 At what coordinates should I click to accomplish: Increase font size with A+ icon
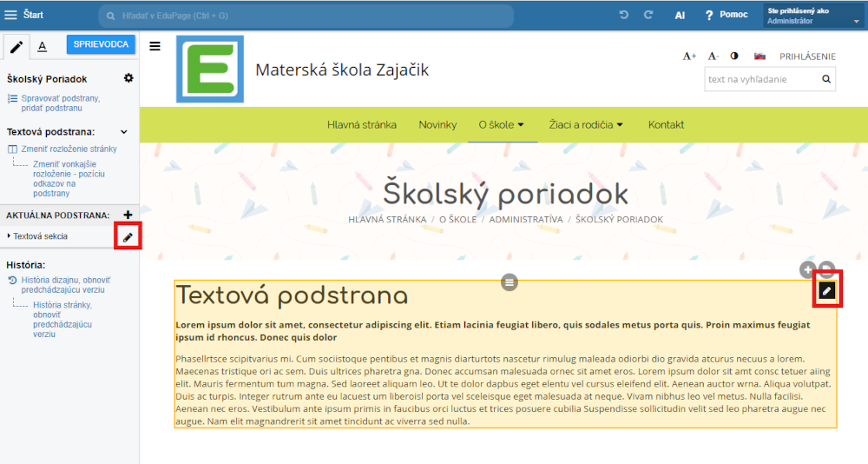click(689, 56)
